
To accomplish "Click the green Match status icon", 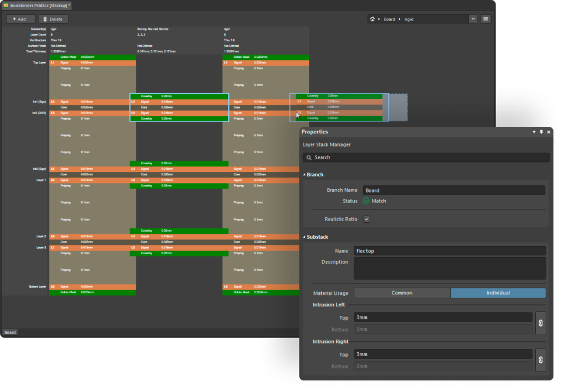I will [x=366, y=201].
